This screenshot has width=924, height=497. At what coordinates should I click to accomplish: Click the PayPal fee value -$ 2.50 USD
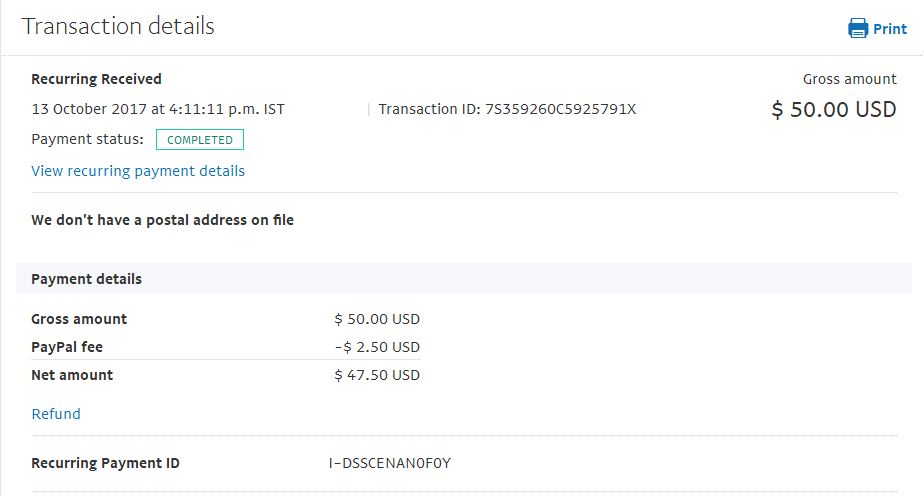377,347
